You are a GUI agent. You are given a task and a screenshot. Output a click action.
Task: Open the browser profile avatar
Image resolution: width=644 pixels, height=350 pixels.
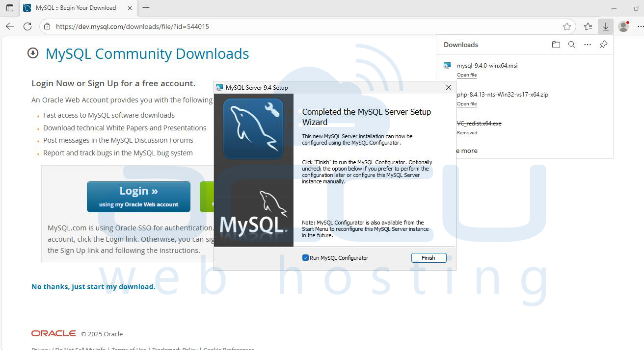click(623, 26)
